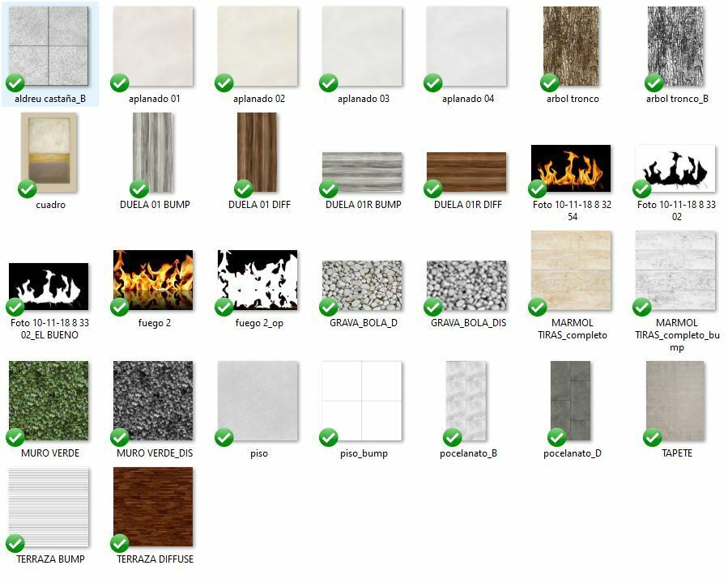Select the TAPETE fabric thumbnail
The image size is (728, 578).
coord(675,401)
